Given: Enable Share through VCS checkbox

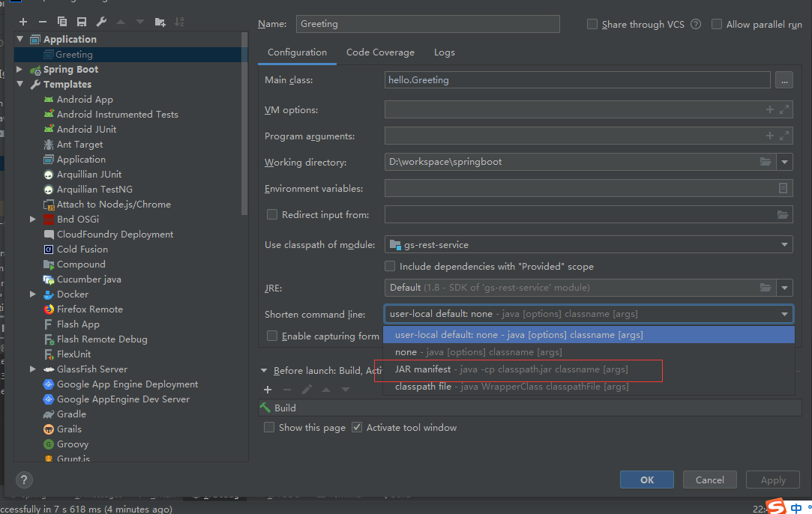Looking at the screenshot, I should click(592, 24).
